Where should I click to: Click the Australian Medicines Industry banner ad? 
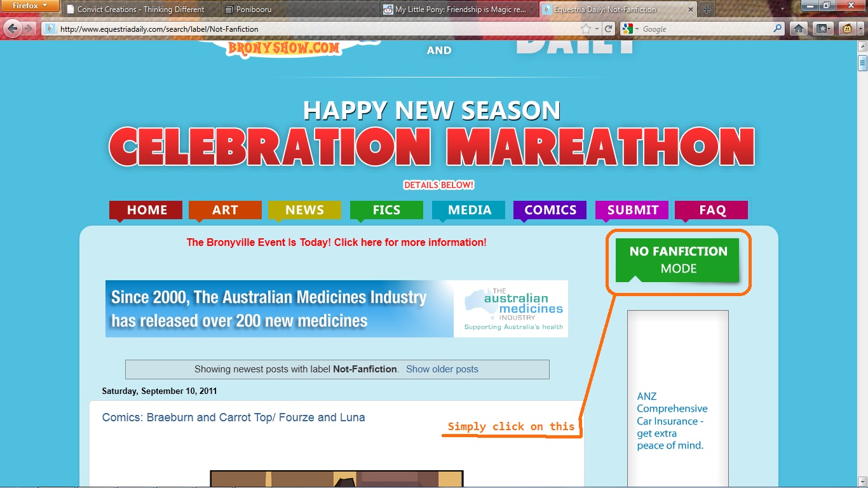pos(337,309)
